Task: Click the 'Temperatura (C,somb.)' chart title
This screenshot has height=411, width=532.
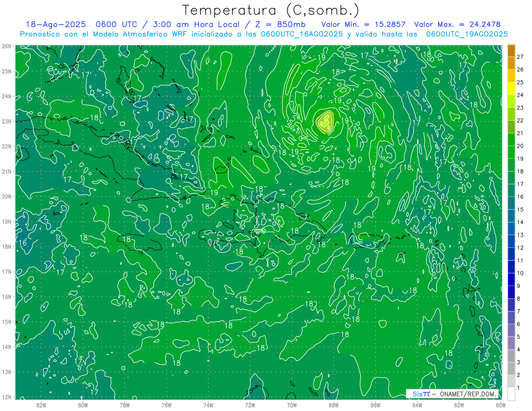Action: [x=271, y=10]
